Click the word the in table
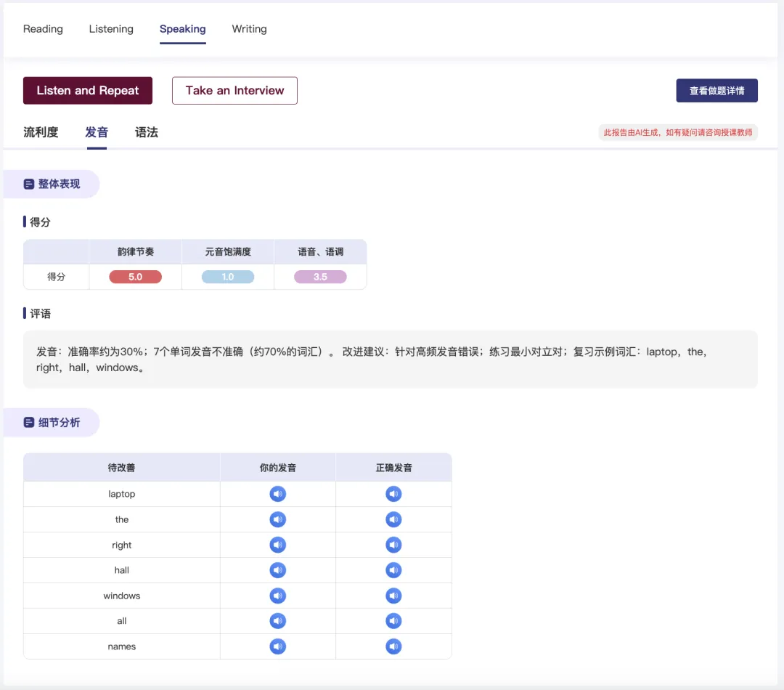 tap(121, 519)
